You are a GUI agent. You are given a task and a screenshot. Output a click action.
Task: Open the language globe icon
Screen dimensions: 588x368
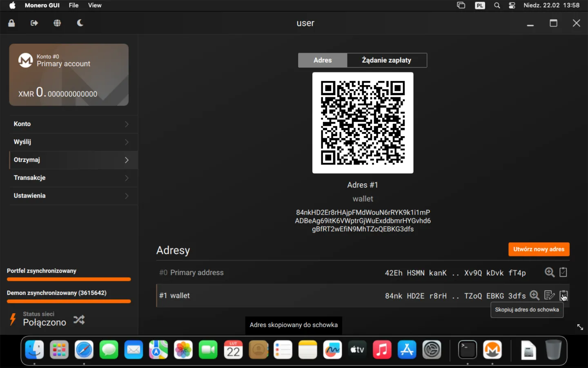57,23
